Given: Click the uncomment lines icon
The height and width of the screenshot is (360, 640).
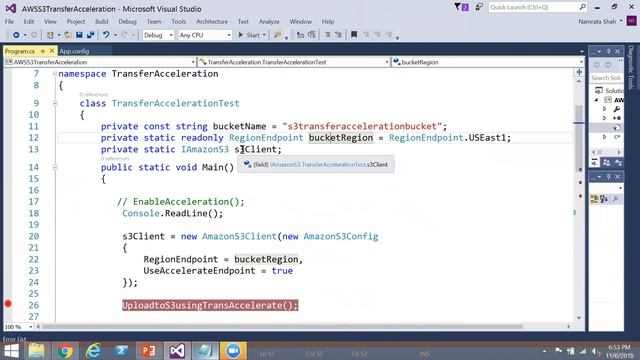Looking at the screenshot, I should (x=338, y=35).
